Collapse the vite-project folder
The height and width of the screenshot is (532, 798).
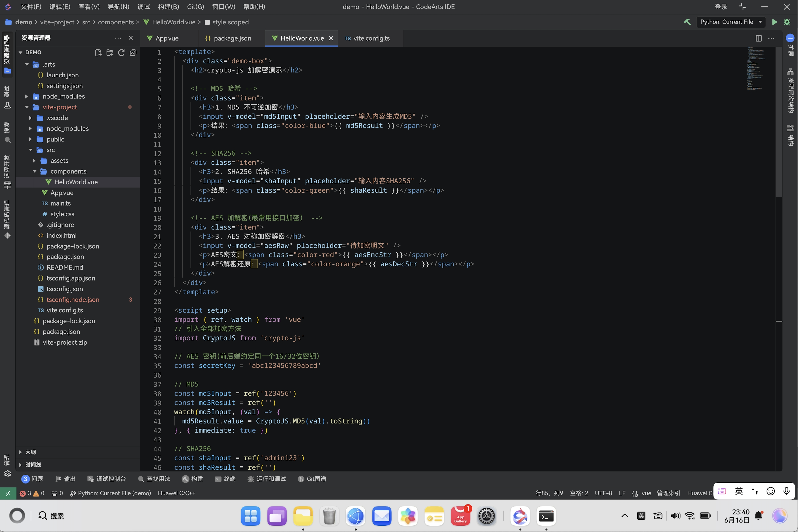[x=27, y=107]
